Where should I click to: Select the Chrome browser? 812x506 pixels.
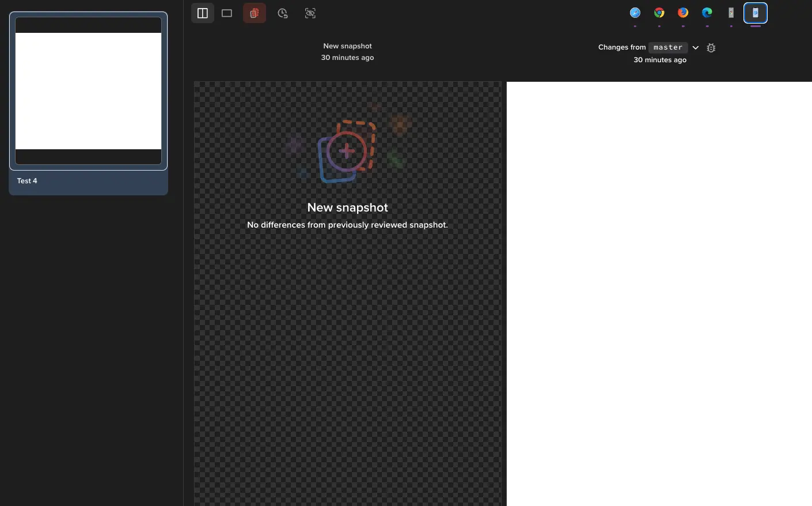coord(659,13)
